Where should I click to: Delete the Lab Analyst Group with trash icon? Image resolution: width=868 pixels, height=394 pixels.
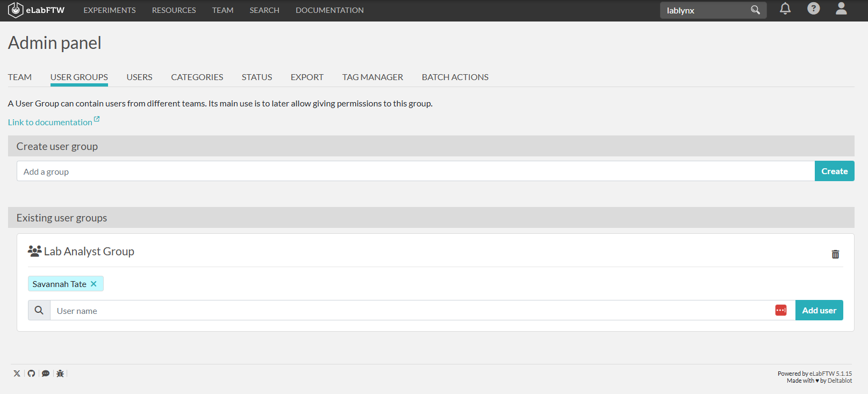835,254
